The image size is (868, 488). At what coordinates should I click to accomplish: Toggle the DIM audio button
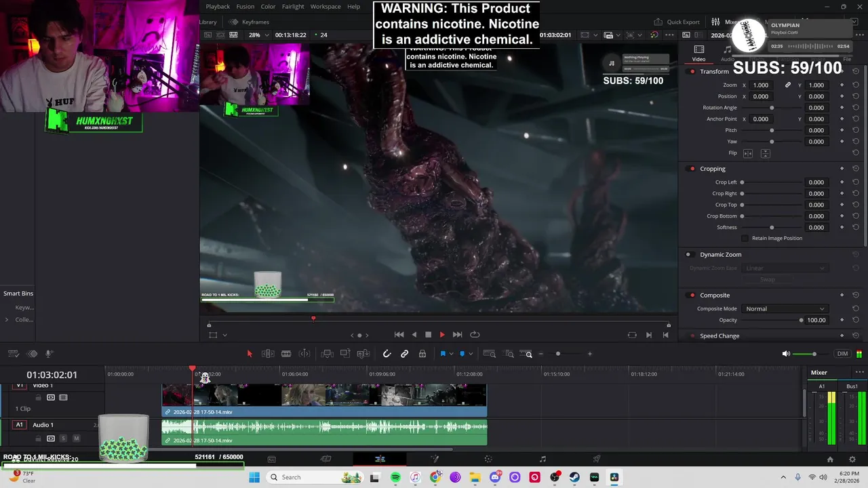(842, 354)
